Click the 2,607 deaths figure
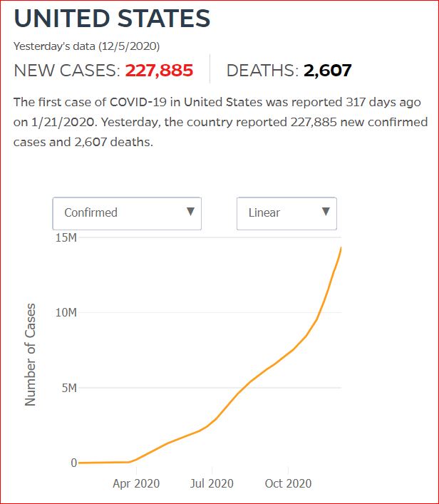Screen dimensions: 439x504 click(x=328, y=71)
